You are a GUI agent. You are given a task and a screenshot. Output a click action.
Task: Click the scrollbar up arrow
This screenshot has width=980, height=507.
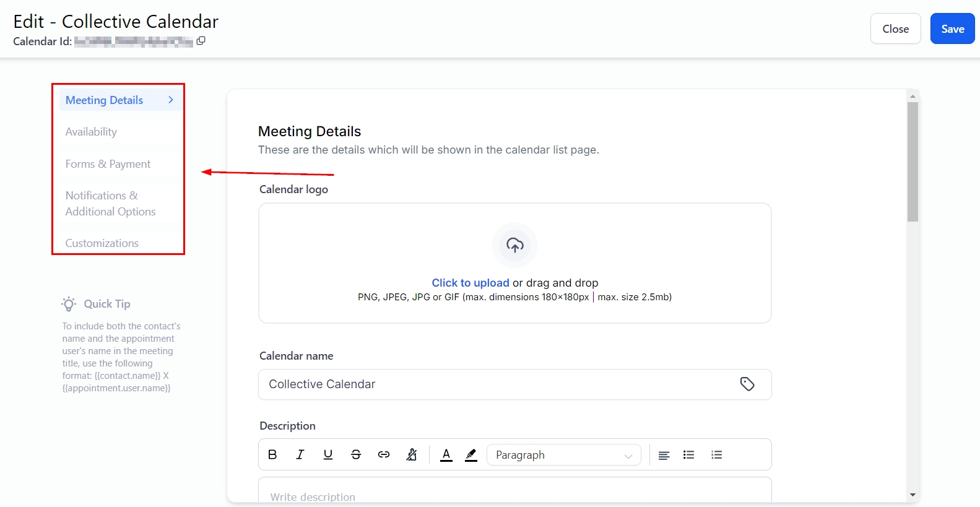(x=913, y=96)
